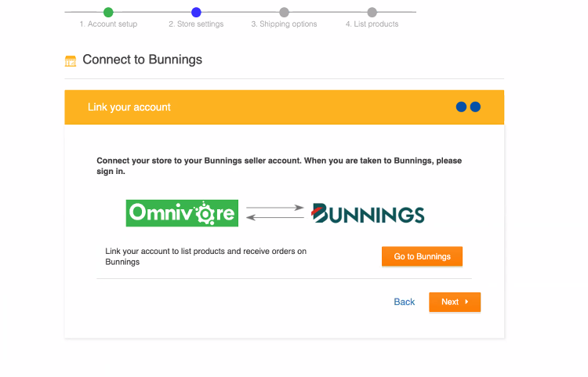Click the 'Connect to Bunnings' heading
The height and width of the screenshot is (377, 588).
click(x=142, y=60)
